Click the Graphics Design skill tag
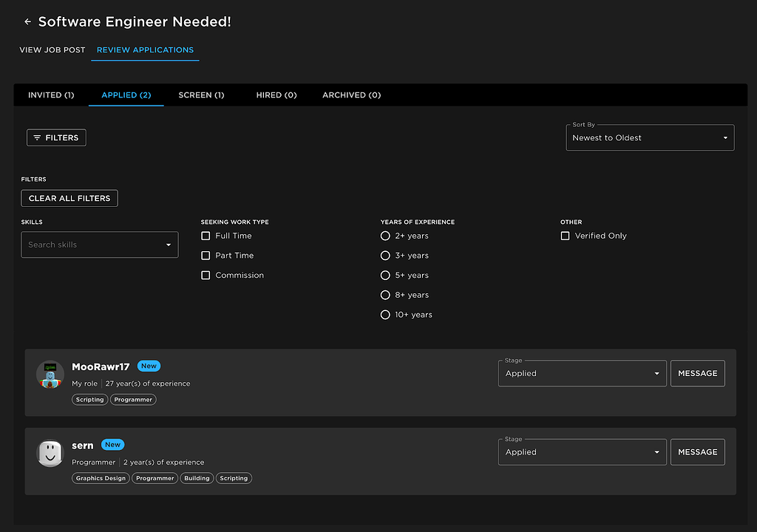 (x=101, y=478)
